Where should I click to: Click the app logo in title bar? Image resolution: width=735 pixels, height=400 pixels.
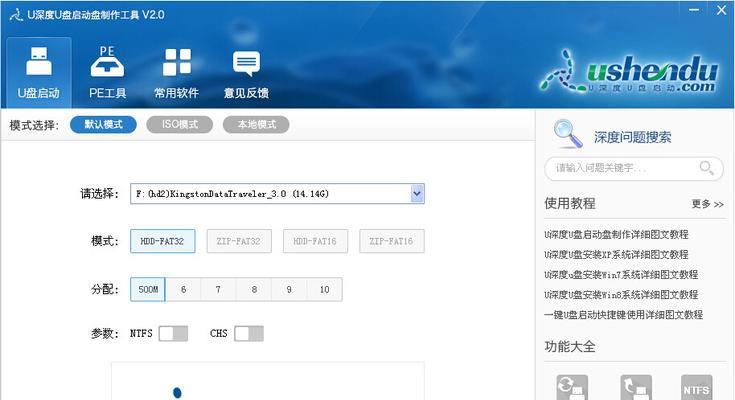pos(16,15)
